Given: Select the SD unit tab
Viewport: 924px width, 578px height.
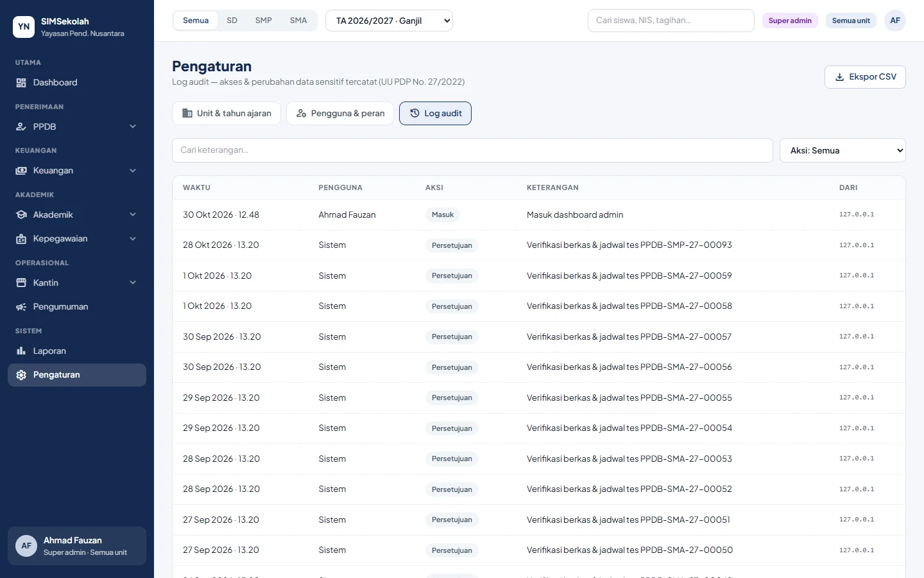Looking at the screenshot, I should coord(232,21).
